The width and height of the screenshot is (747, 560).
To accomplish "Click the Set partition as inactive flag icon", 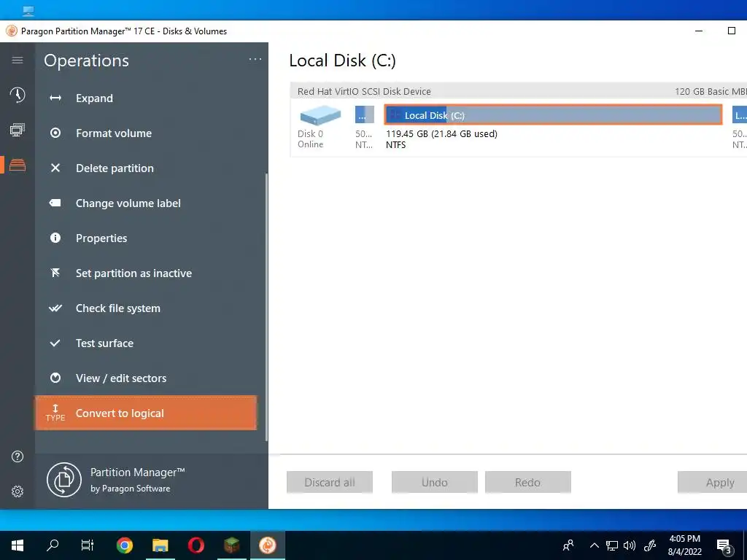I will [55, 273].
